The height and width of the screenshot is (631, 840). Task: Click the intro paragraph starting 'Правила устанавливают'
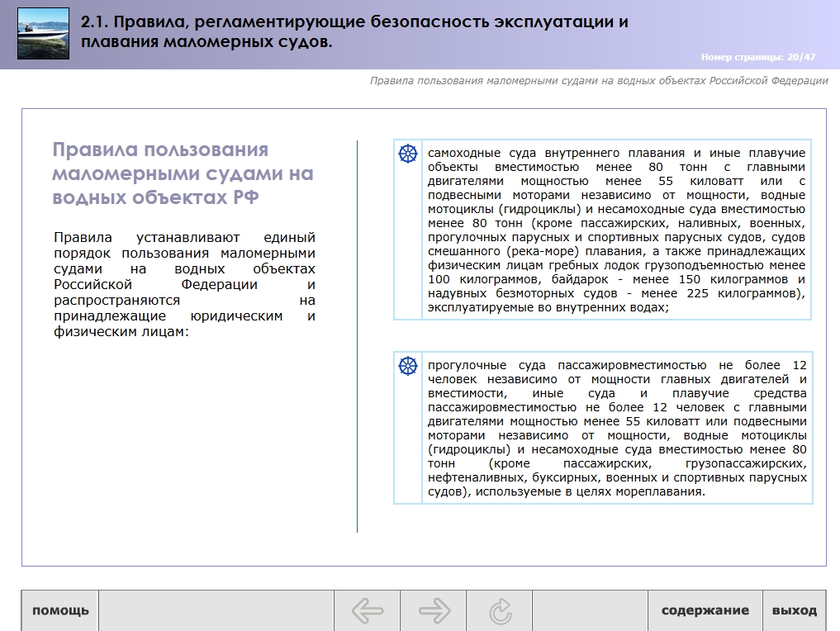click(x=184, y=284)
